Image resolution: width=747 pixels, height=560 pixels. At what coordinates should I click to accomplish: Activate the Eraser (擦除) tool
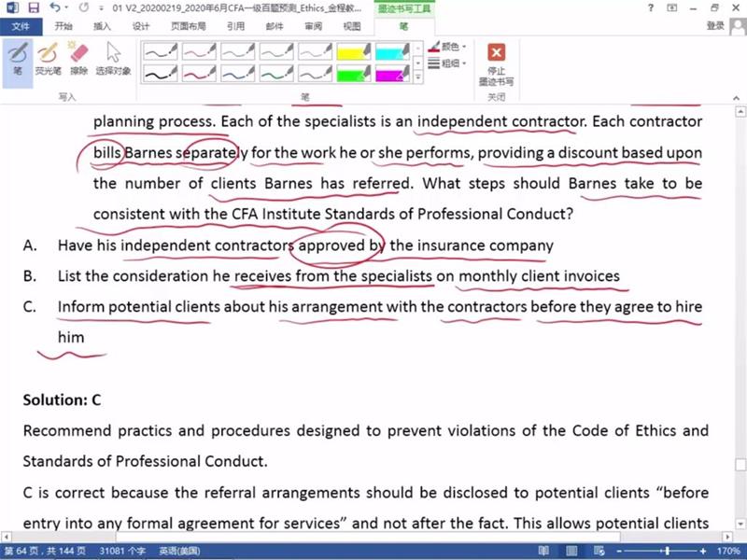pos(78,58)
